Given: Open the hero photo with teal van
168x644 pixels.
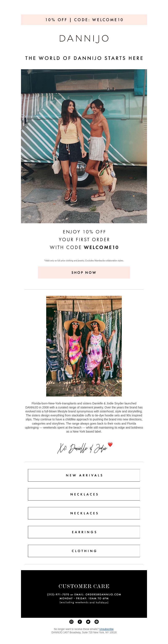Looking at the screenshot, I should point(84,146).
